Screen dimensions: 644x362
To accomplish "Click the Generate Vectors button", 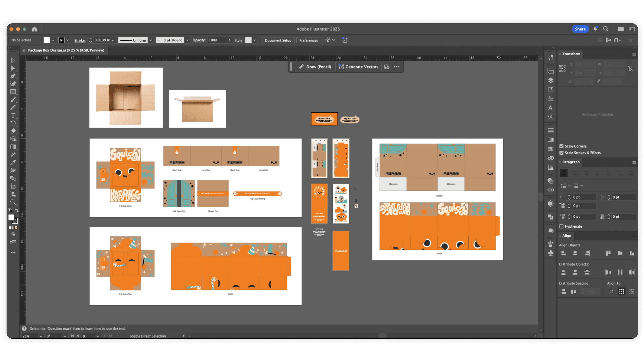I will click(358, 67).
